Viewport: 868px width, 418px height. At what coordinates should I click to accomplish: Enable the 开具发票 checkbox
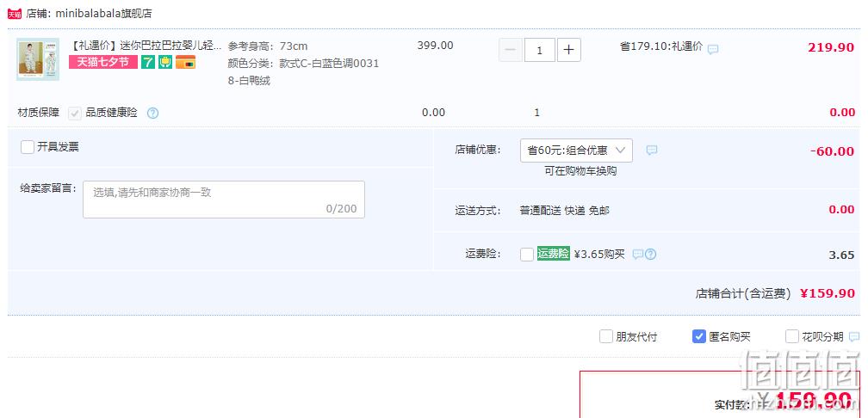click(x=28, y=147)
